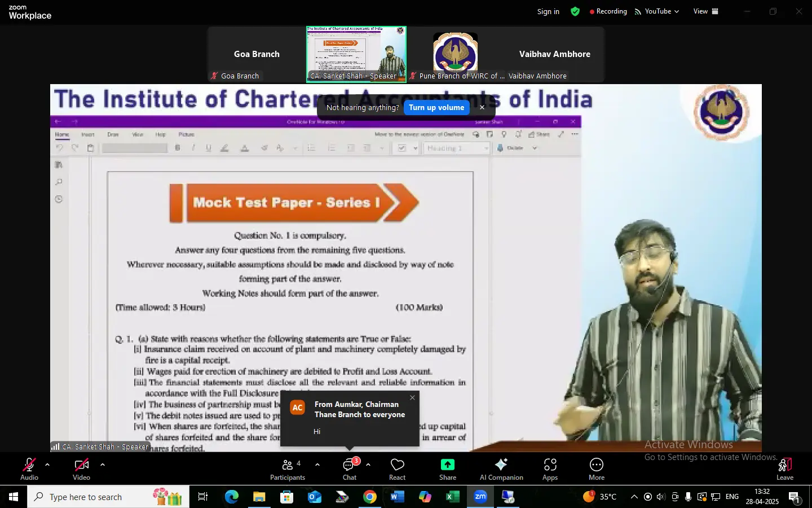The image size is (812, 508).
Task: Open the View layout menu
Action: 705,11
